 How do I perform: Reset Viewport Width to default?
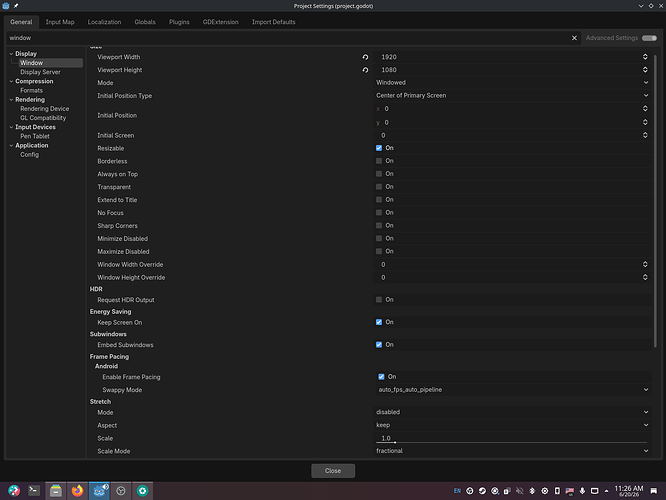pyautogui.click(x=365, y=57)
